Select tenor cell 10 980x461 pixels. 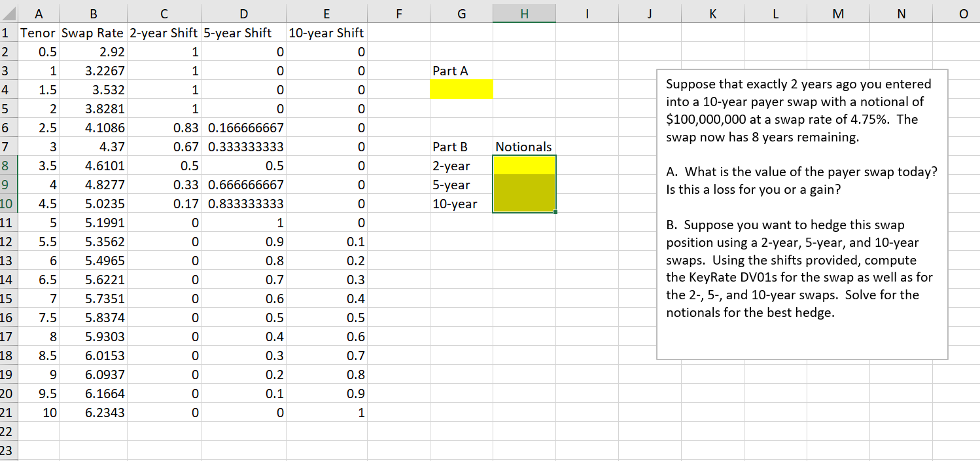click(x=39, y=413)
